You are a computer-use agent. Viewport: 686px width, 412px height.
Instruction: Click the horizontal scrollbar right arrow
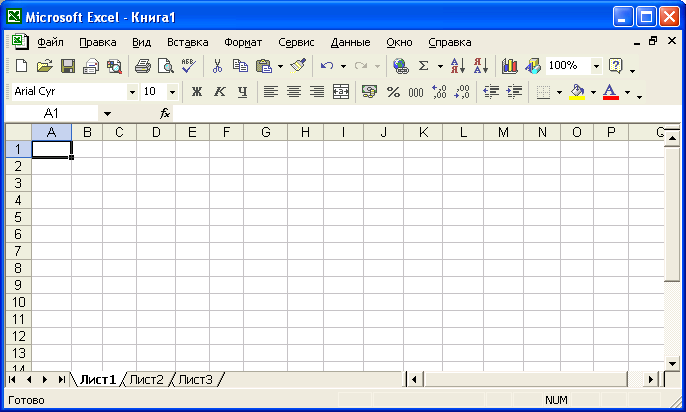point(651,380)
